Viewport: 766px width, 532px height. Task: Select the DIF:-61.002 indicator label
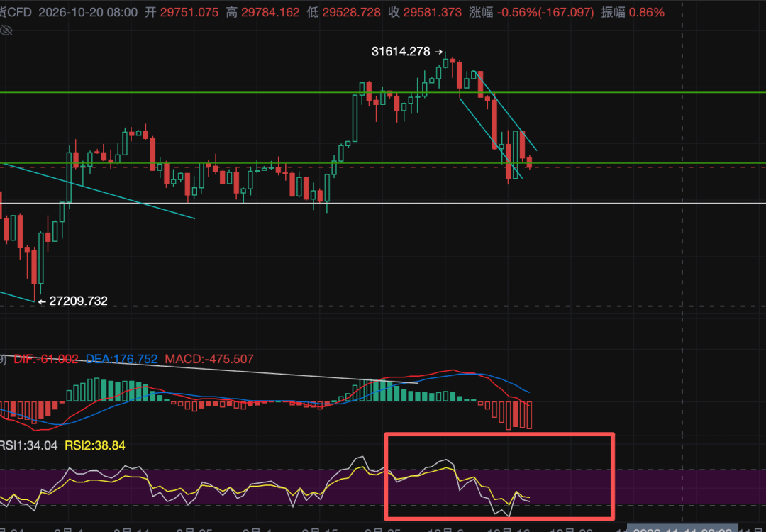[x=46, y=360]
